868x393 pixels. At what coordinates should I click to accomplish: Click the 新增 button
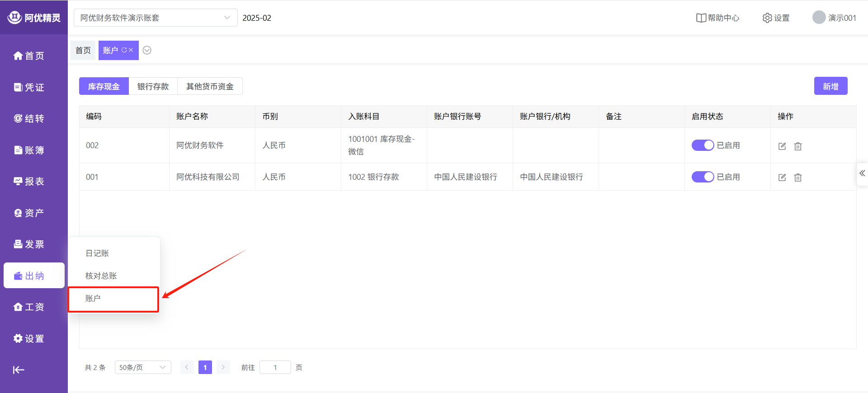click(x=830, y=86)
